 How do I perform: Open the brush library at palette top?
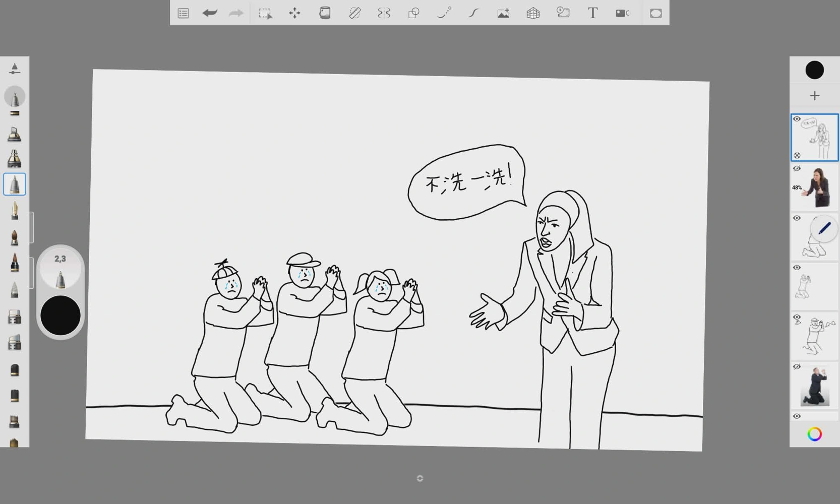[x=15, y=69]
